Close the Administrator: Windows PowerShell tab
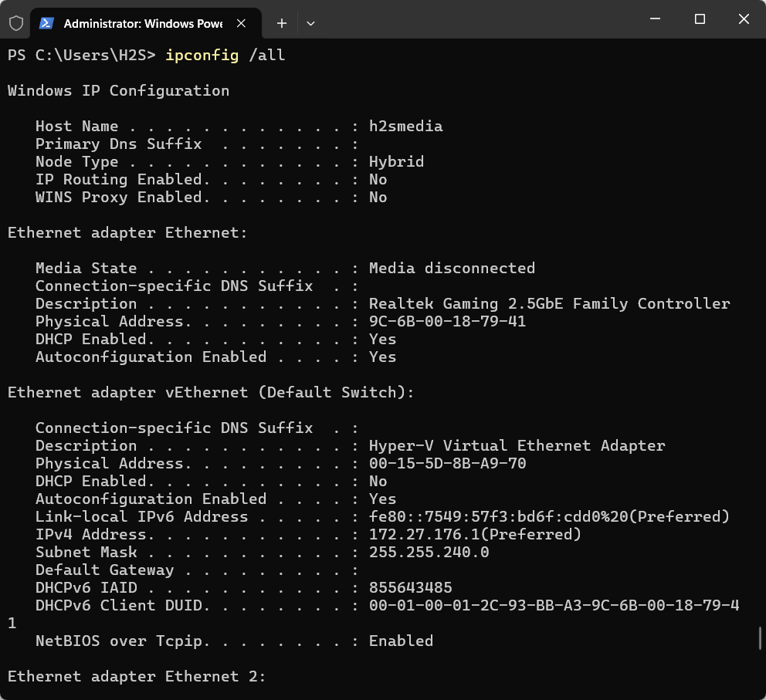 point(241,23)
